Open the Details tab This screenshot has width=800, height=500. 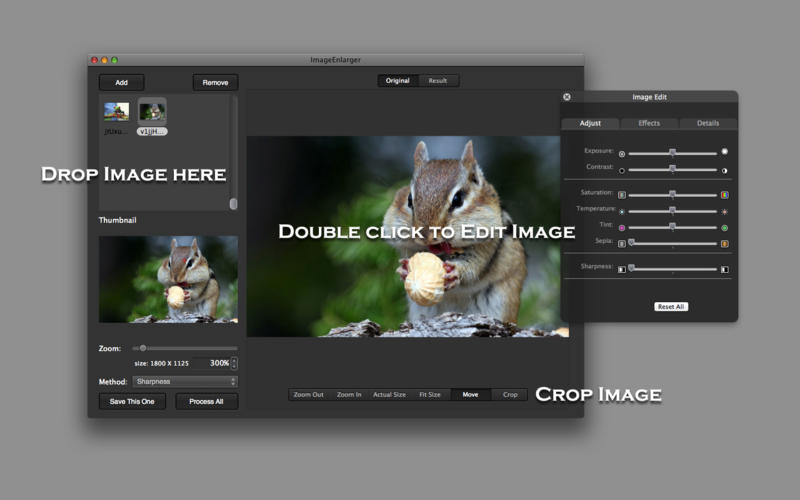(708, 123)
